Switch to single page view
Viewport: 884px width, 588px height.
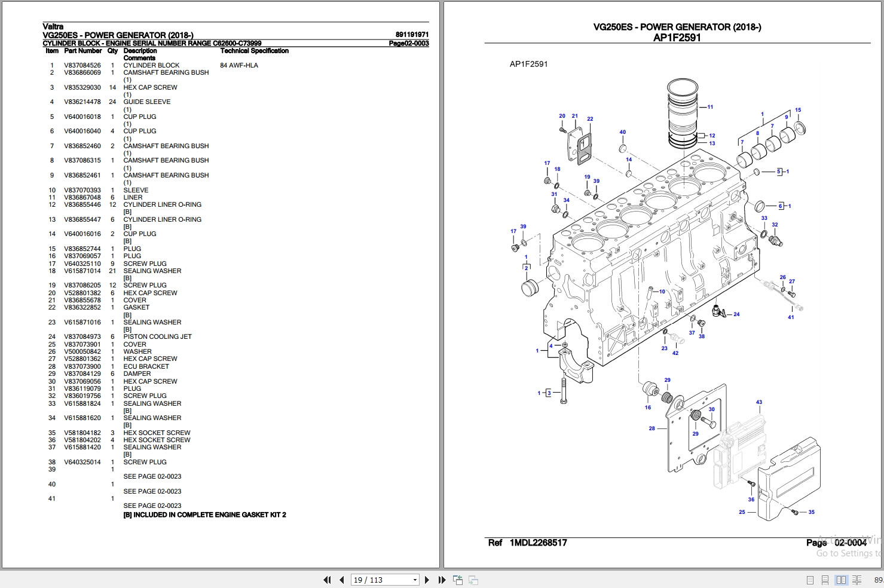[810, 580]
